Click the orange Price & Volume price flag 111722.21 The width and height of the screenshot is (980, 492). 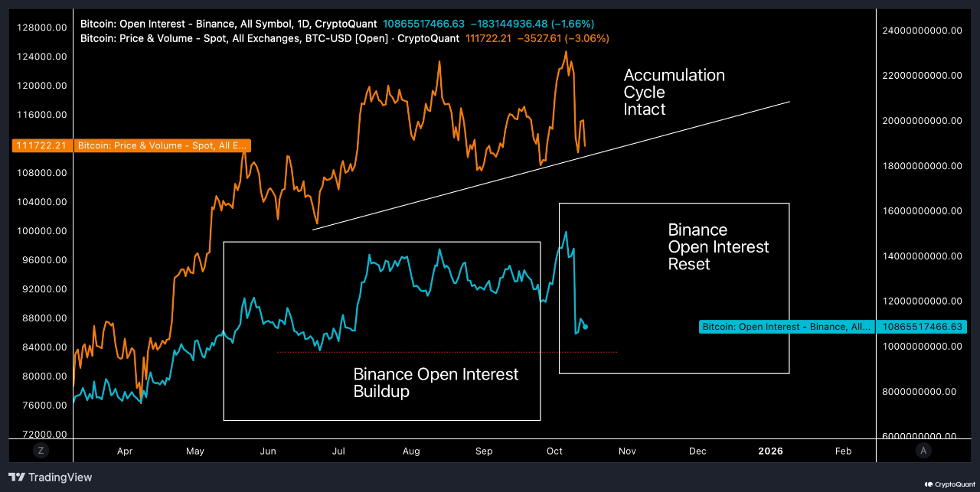(42, 145)
